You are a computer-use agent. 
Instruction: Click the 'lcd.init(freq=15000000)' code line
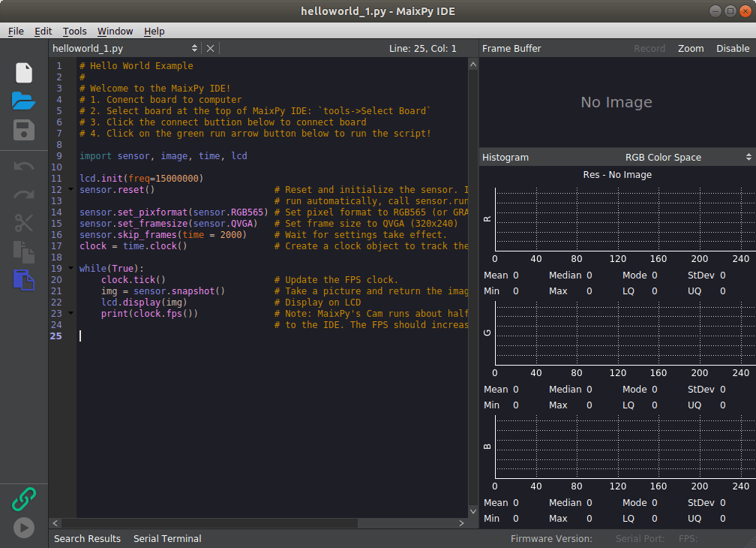pos(141,179)
